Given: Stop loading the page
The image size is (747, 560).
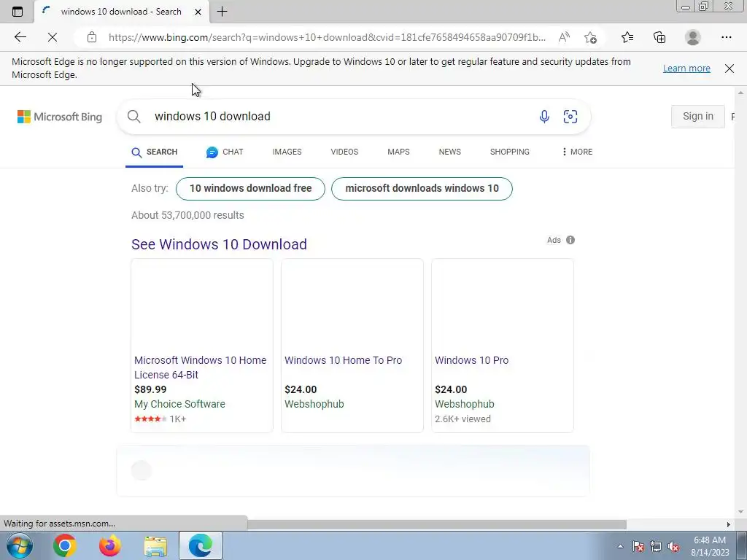Looking at the screenshot, I should pyautogui.click(x=53, y=37).
